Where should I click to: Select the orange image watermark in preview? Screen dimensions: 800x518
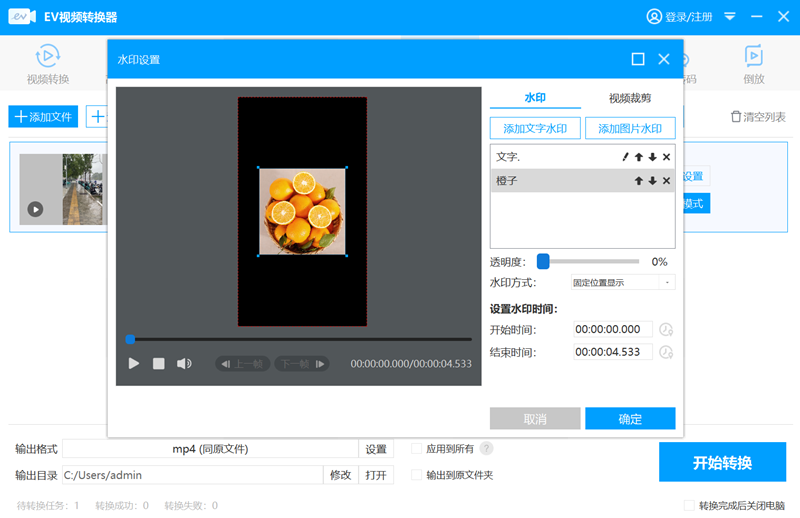pos(302,211)
